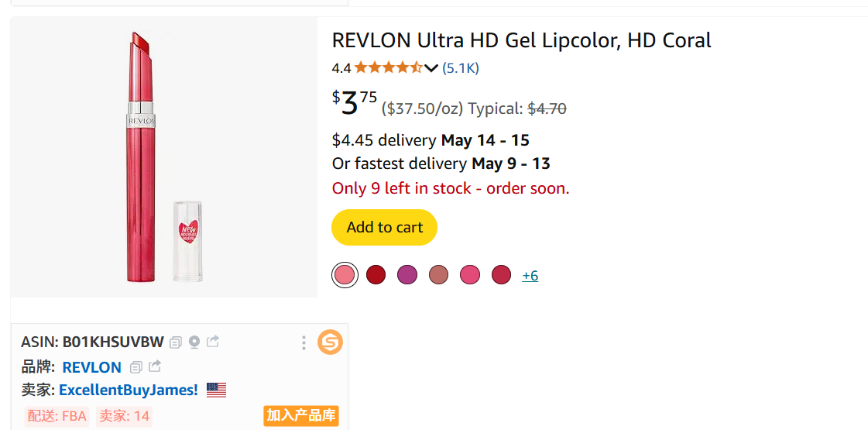Click the webcam-style icon beside the ASIN

(194, 342)
